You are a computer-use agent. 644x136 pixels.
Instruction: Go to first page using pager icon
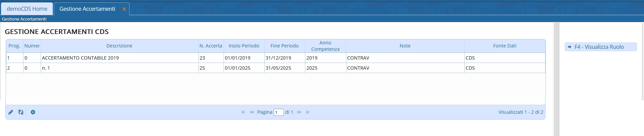(243, 112)
